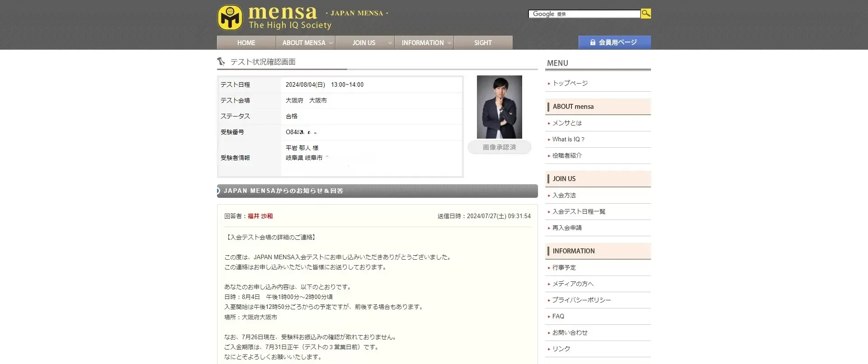Expand the JOIN US navigation dropdown
This screenshot has width=868, height=364.
pos(365,43)
